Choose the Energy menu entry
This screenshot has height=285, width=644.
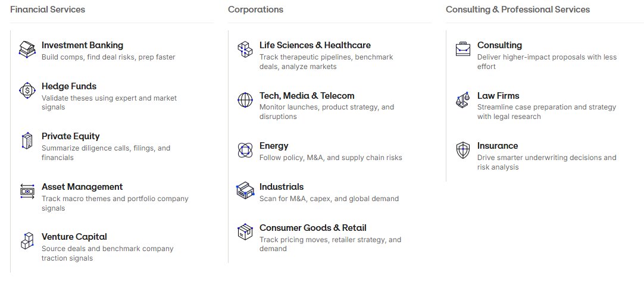point(274,146)
